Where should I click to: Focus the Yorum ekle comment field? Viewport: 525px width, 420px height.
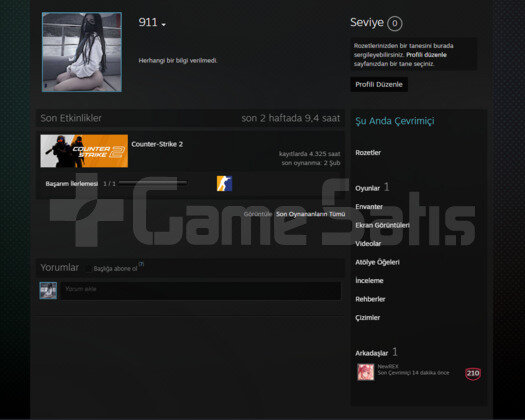[201, 290]
